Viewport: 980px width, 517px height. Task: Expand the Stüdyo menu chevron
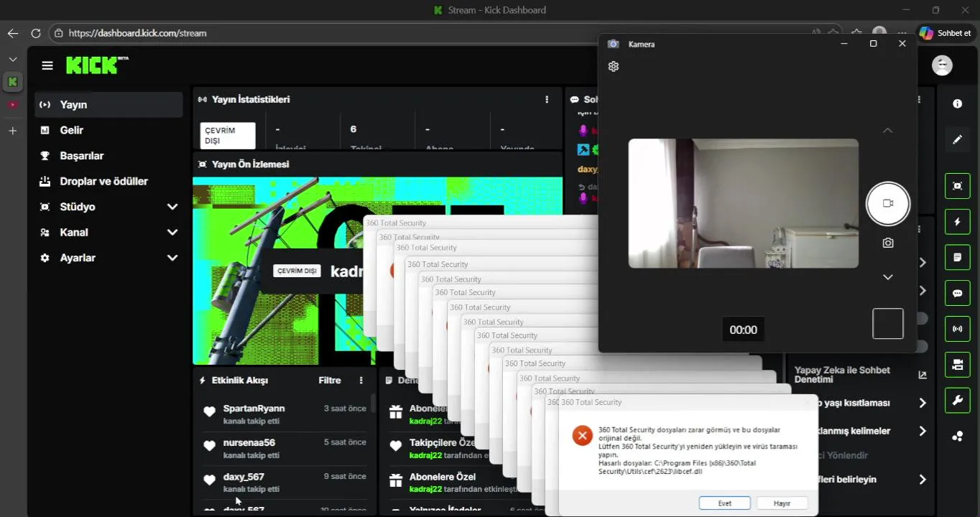(172, 207)
